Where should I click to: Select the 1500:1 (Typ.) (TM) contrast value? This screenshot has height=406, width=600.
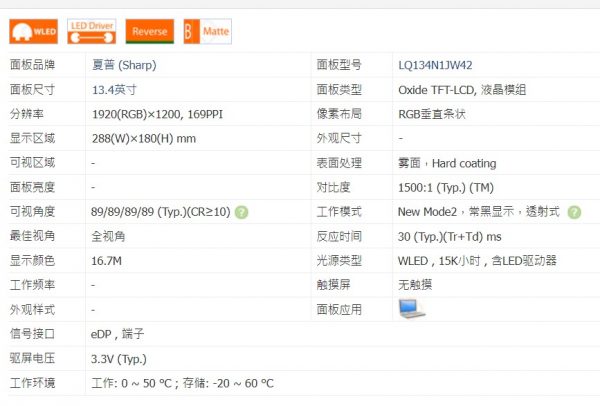point(446,188)
